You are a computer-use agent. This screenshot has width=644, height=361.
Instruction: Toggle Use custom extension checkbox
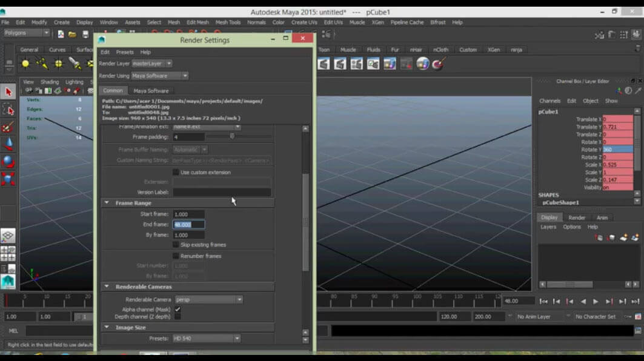coord(176,172)
